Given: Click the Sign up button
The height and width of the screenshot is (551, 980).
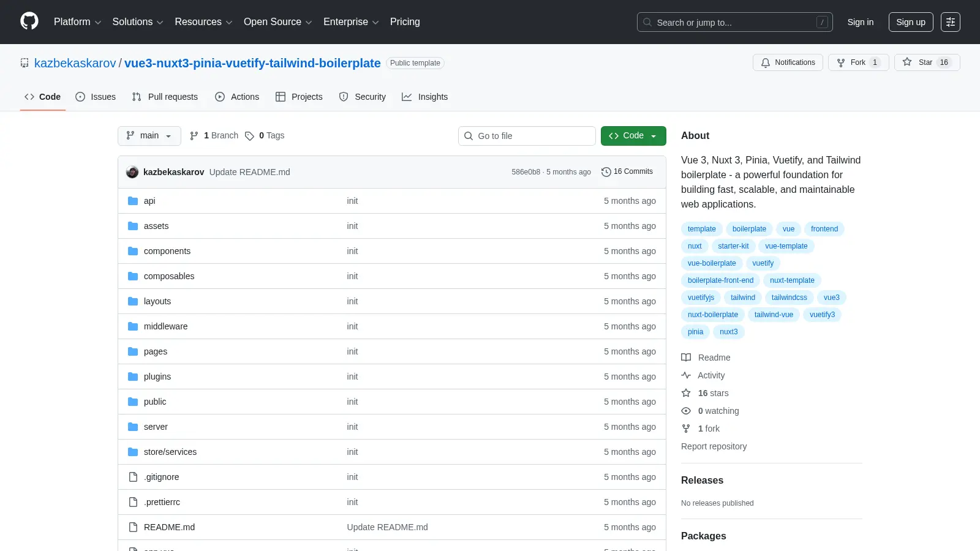Looking at the screenshot, I should (911, 22).
